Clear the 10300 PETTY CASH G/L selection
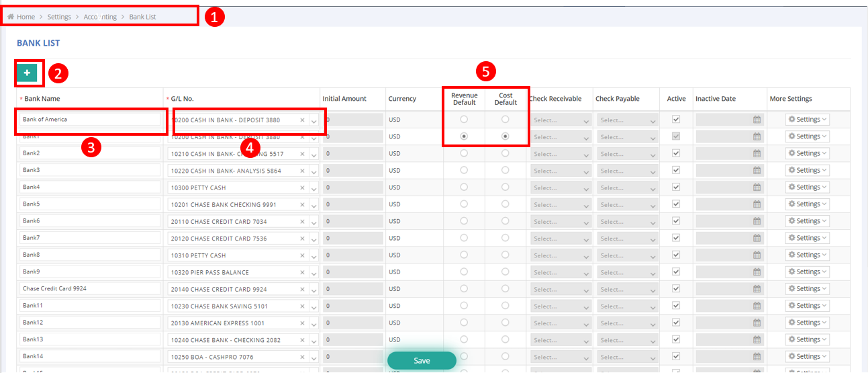This screenshot has width=868, height=373. tap(302, 188)
